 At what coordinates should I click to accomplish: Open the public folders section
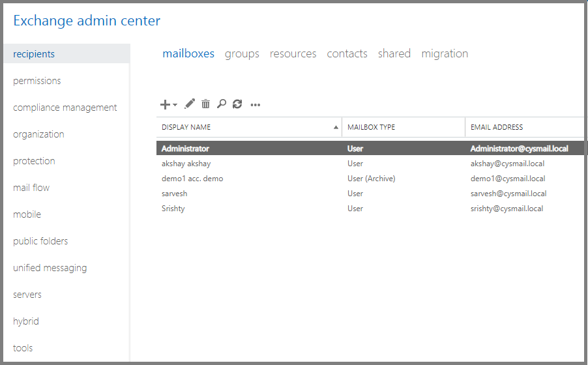[x=40, y=241]
